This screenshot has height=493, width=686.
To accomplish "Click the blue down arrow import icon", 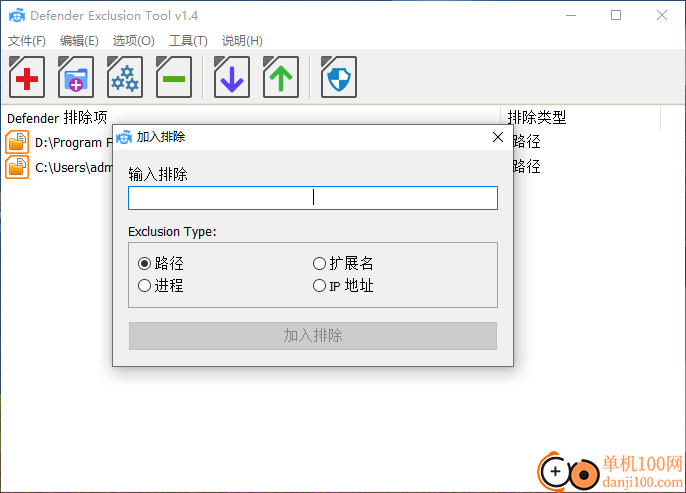I will click(232, 77).
